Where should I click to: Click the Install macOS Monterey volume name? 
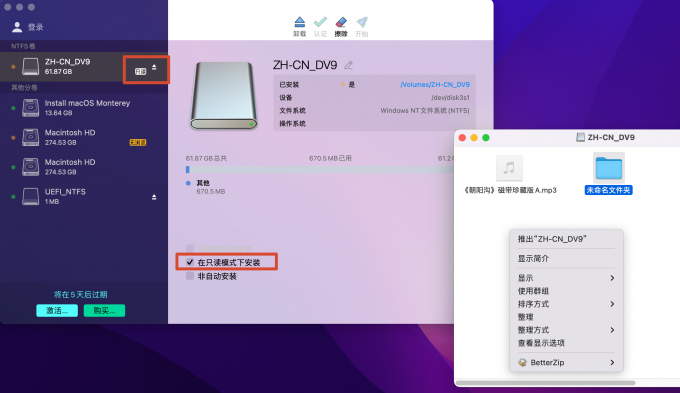[87, 103]
